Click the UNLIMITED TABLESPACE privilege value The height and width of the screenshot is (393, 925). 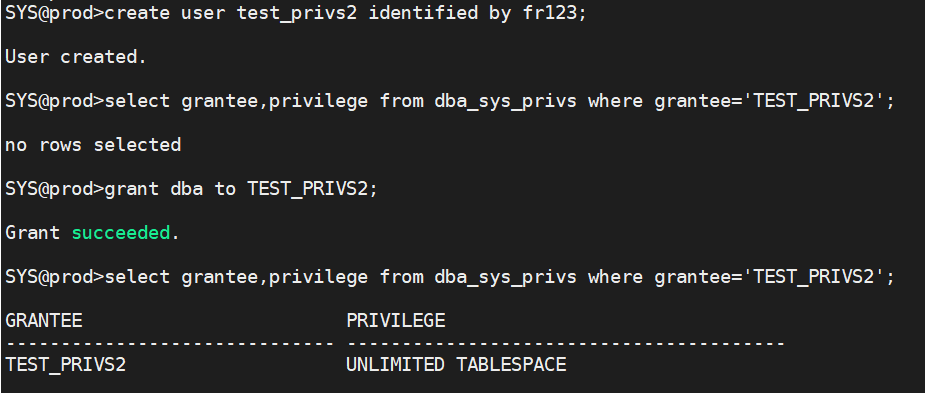(x=456, y=365)
